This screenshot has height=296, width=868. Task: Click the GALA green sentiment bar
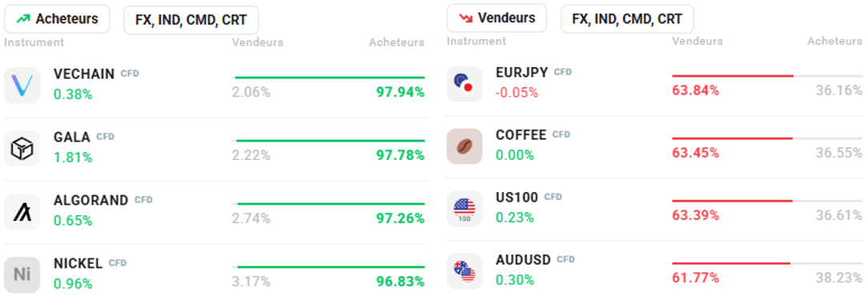330,141
